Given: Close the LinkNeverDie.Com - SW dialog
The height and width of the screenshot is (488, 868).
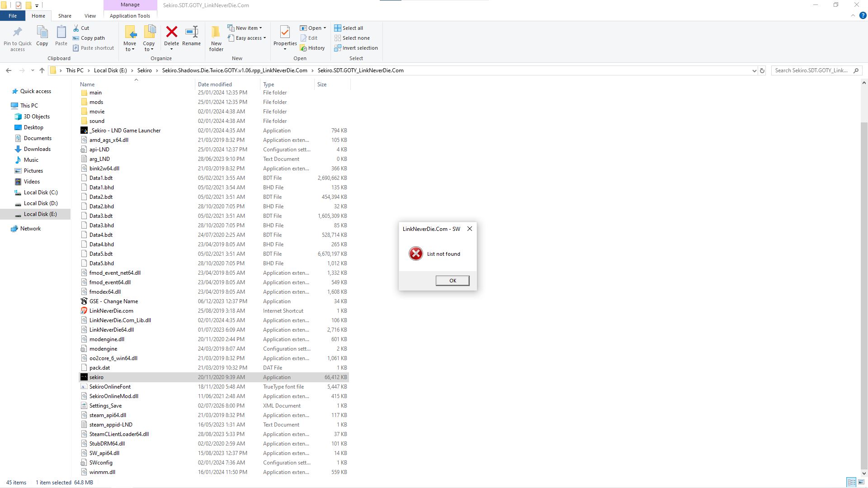Looking at the screenshot, I should pyautogui.click(x=470, y=229).
